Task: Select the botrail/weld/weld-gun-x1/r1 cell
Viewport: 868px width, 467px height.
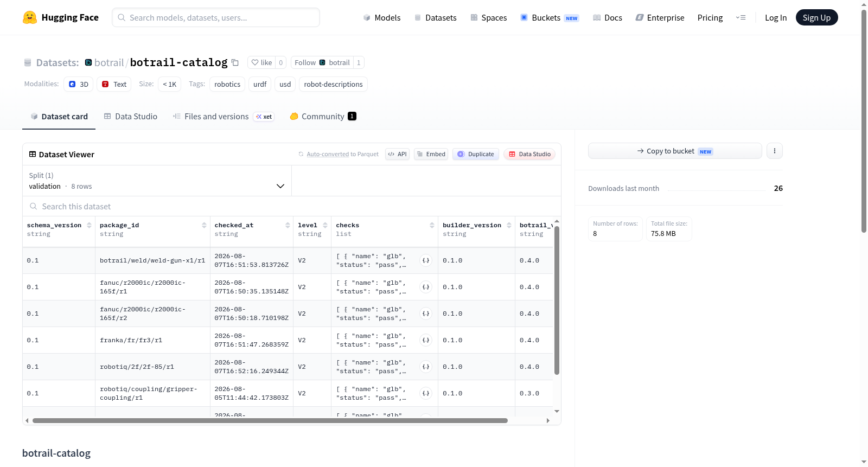Action: coord(152,260)
